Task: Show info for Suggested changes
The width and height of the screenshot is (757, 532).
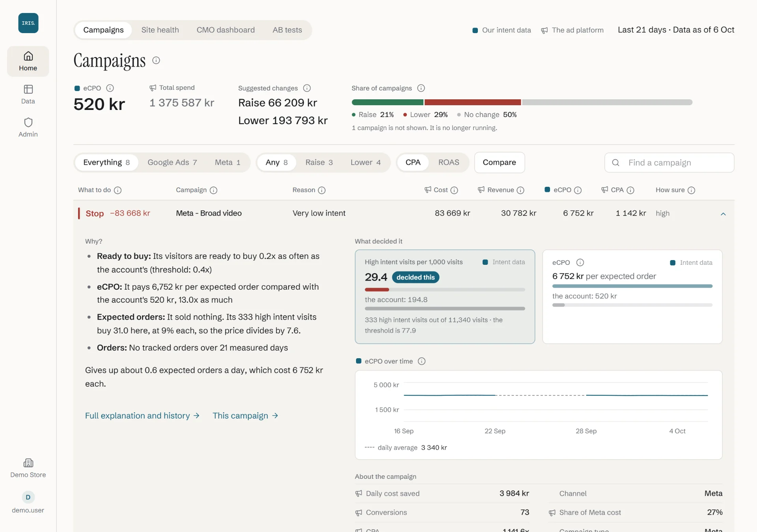Action: [307, 88]
